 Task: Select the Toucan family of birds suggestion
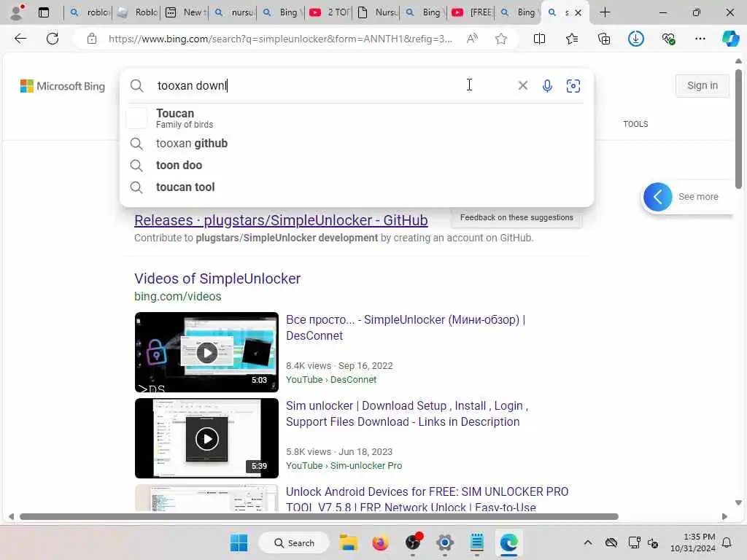click(x=357, y=118)
